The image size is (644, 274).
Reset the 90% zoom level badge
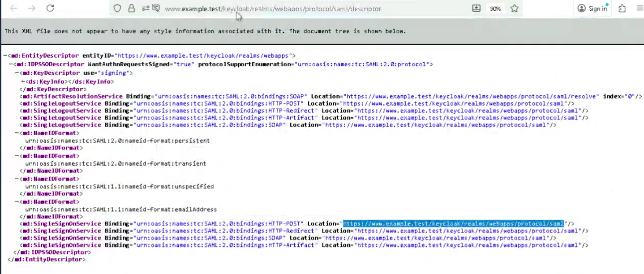[495, 9]
